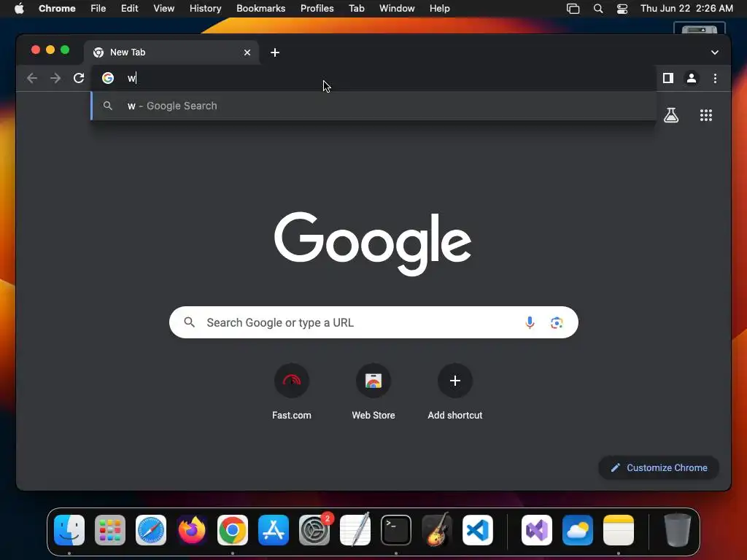
Task: Click the Back navigation arrow
Action: coord(32,78)
